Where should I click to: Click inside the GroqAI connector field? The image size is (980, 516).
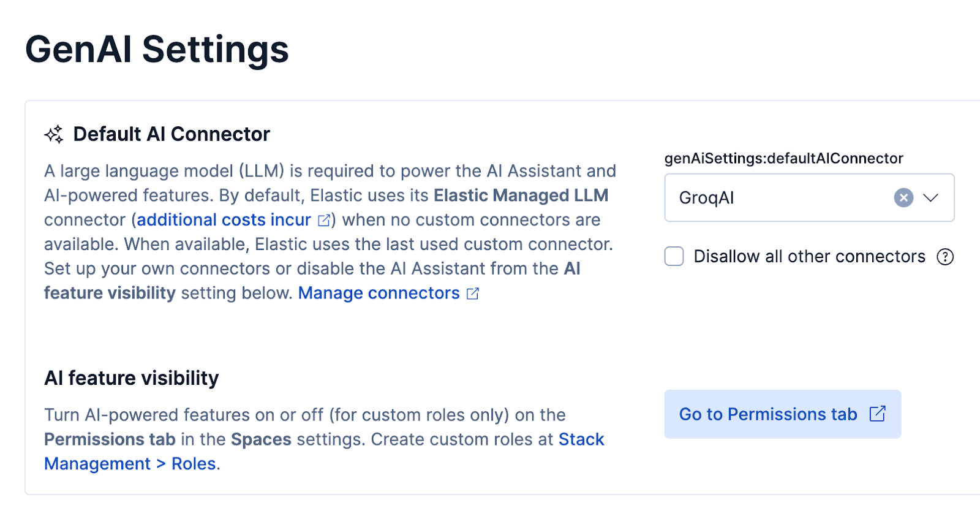(766, 197)
